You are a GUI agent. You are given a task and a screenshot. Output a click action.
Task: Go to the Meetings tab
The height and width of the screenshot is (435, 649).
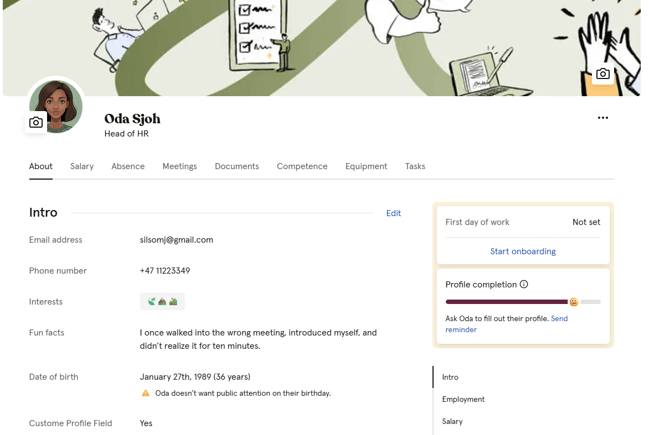(180, 167)
